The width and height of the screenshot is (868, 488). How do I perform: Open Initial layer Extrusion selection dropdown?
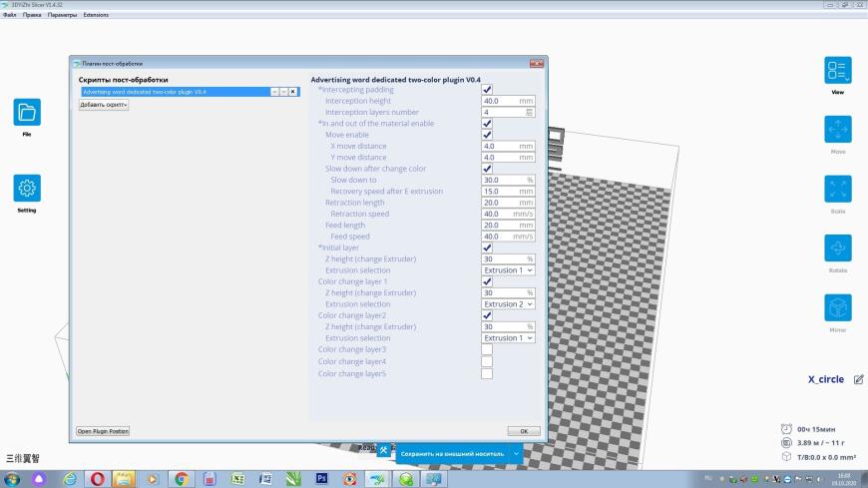click(x=508, y=270)
